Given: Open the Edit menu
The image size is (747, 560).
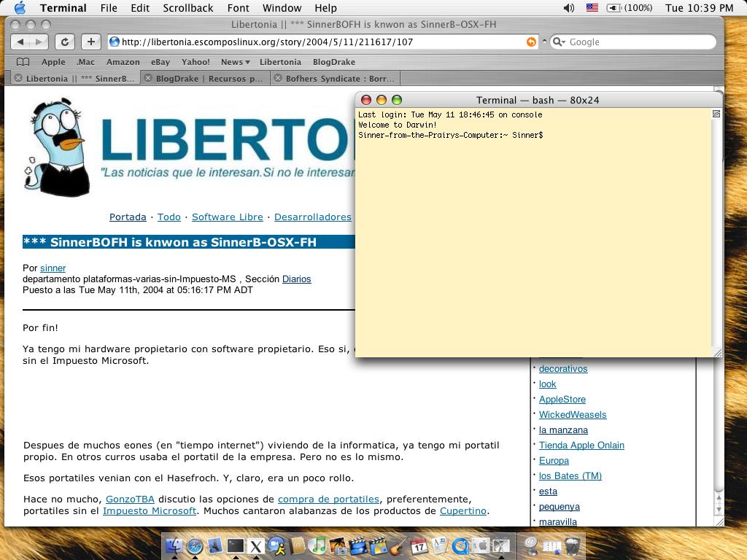Looking at the screenshot, I should click(x=140, y=8).
